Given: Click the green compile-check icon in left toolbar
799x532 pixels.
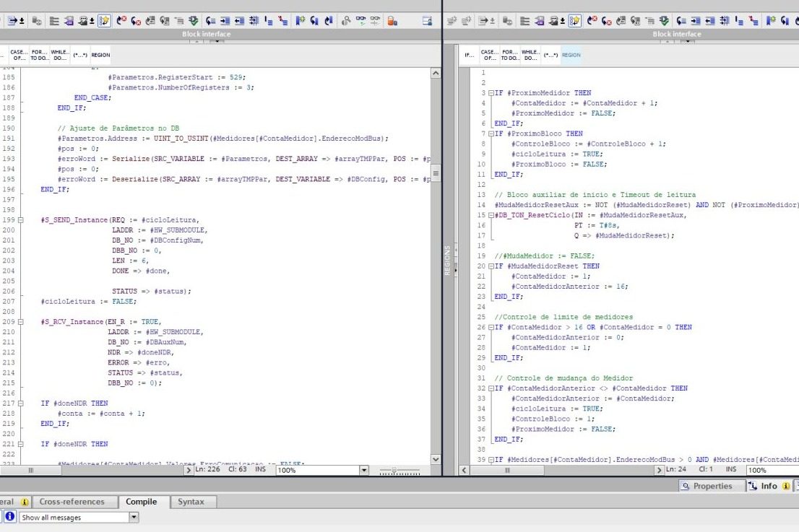Looking at the screenshot, I should (193, 21).
